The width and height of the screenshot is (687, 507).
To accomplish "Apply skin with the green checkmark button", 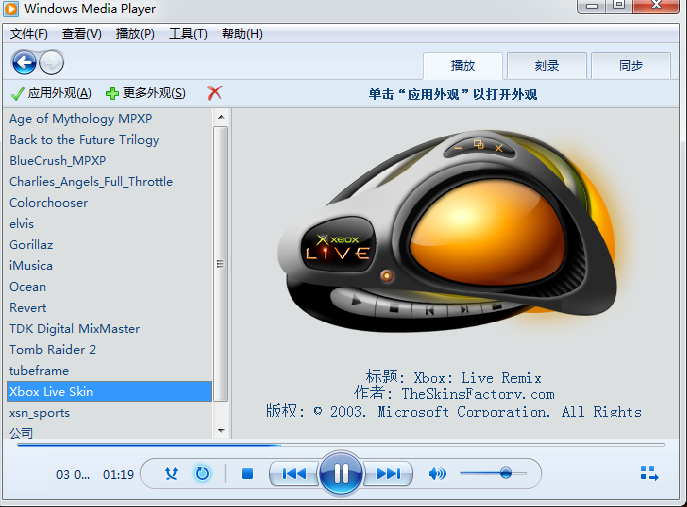I will (x=51, y=93).
